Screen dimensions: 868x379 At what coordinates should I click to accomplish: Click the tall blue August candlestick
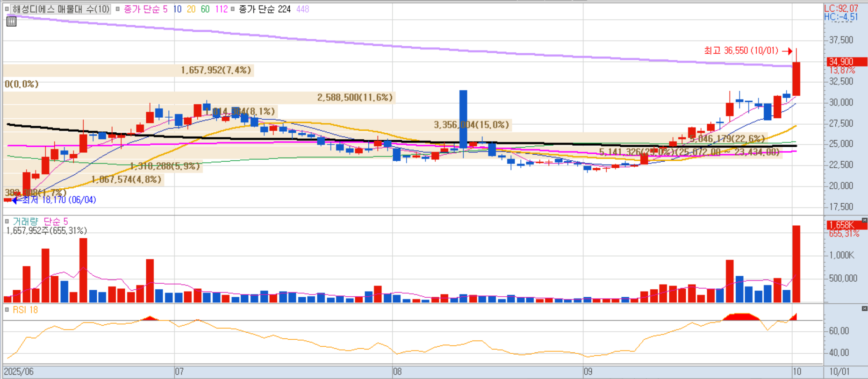point(463,119)
